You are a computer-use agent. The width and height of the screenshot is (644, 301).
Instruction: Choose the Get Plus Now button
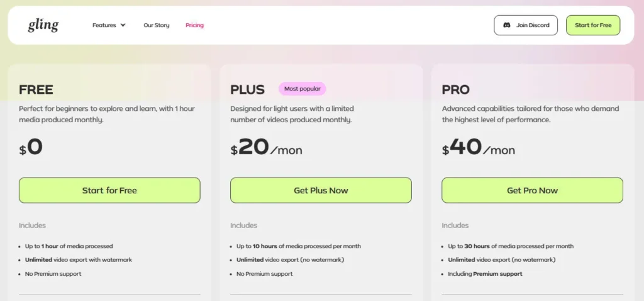coord(321,190)
